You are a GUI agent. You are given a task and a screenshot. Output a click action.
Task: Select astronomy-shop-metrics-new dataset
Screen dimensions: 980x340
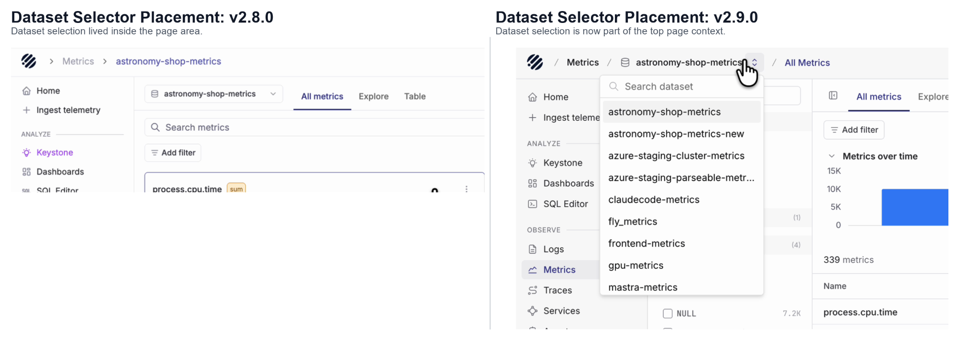coord(681,134)
